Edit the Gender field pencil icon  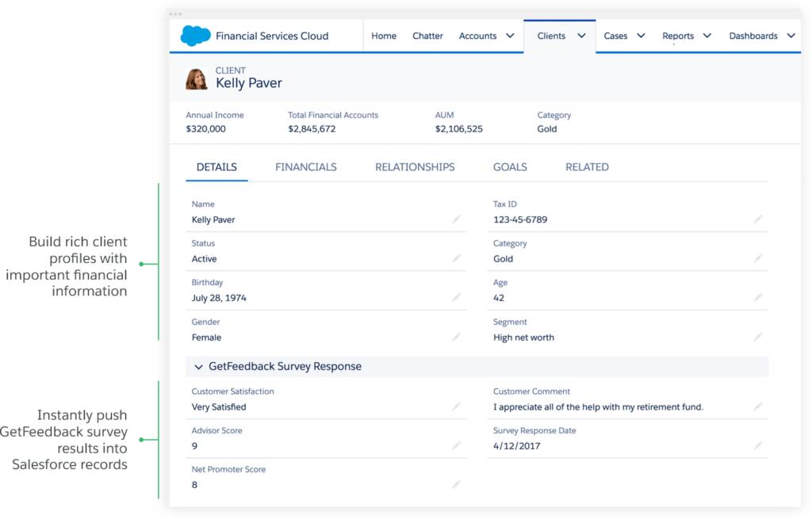point(456,337)
